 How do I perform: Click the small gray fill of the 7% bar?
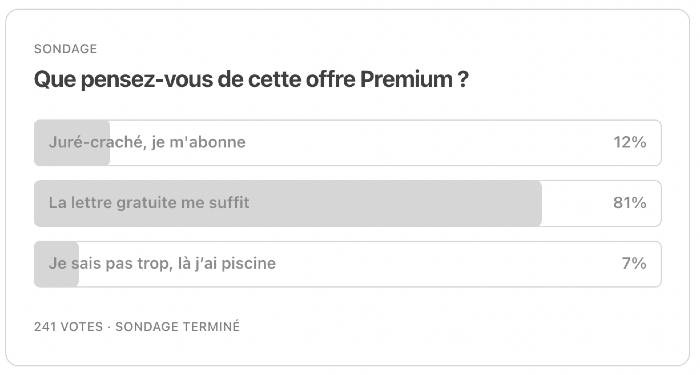pyautogui.click(x=57, y=264)
